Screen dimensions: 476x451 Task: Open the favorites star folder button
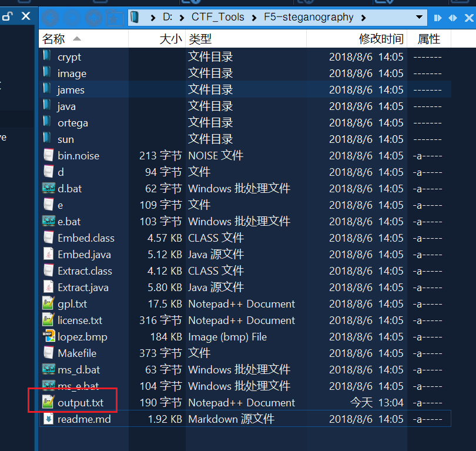115,18
